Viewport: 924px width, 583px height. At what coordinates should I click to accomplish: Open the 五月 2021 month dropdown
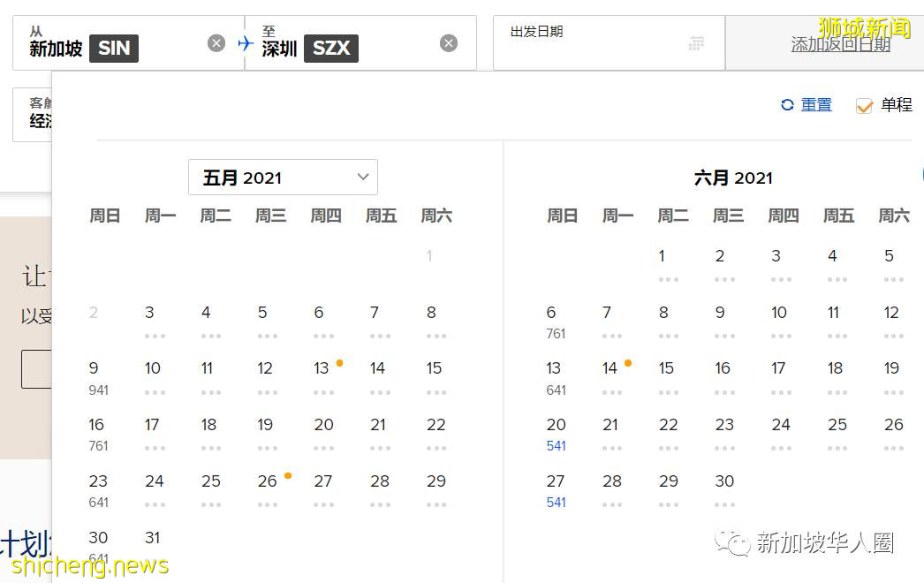[283, 177]
